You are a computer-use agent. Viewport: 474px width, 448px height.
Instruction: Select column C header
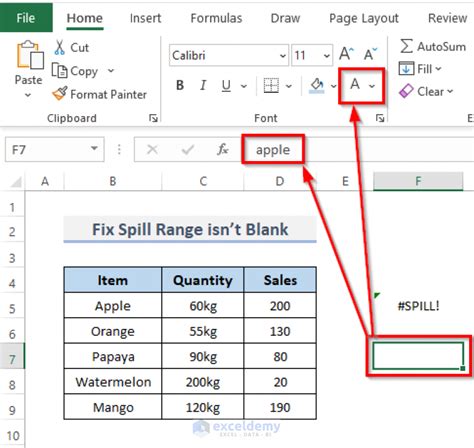coord(203,182)
